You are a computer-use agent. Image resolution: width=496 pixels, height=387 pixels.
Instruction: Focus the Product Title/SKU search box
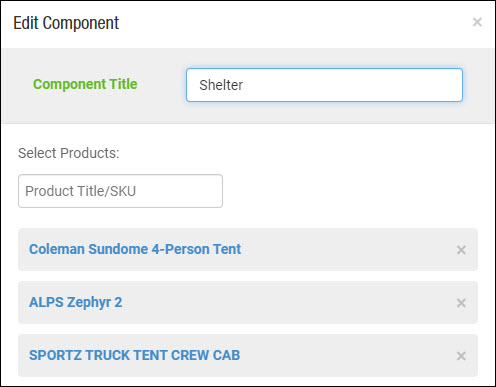(120, 191)
